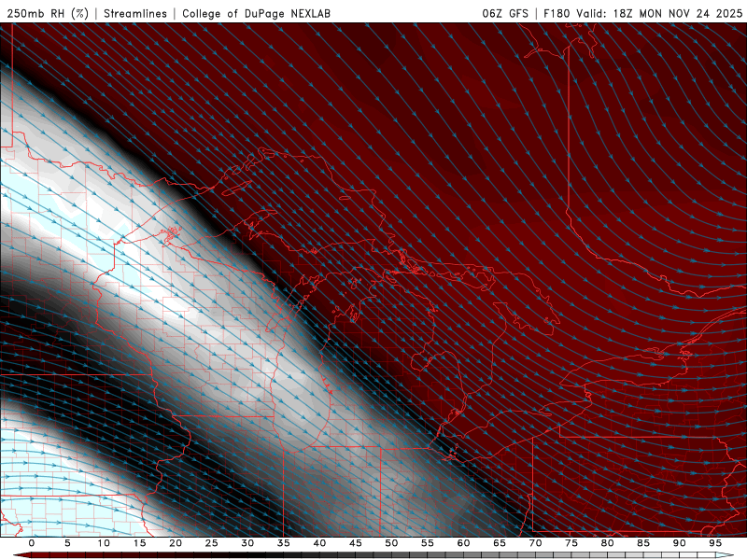The height and width of the screenshot is (560, 747).
Task: Click the color scale label '50'
Action: point(391,543)
